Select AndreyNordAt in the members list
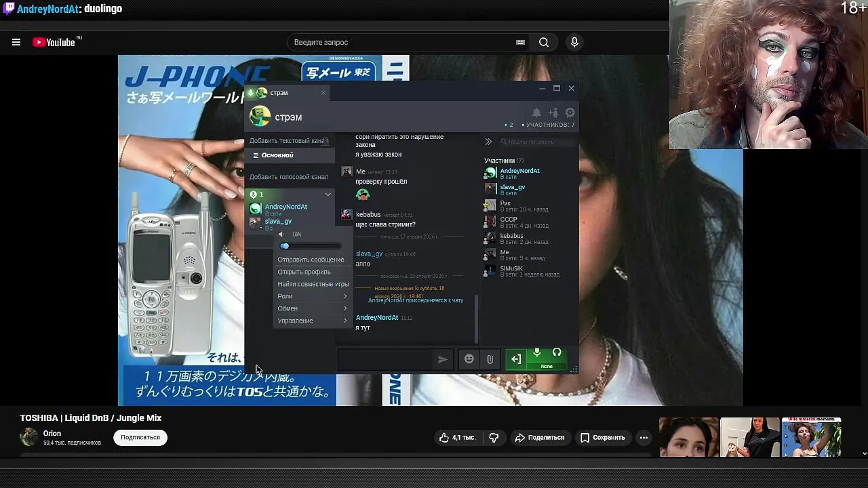This screenshot has height=488, width=868. coord(519,171)
